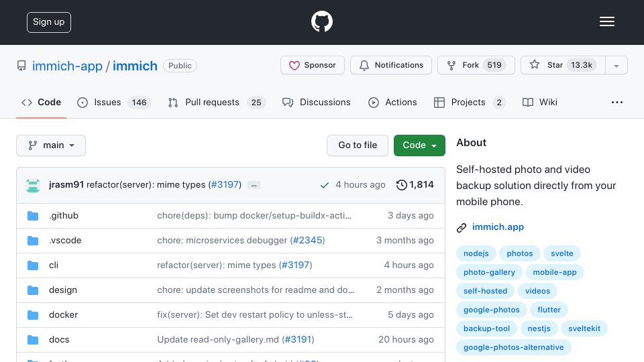This screenshot has width=644, height=362.
Task: Select the photos topic tag
Action: 519,253
